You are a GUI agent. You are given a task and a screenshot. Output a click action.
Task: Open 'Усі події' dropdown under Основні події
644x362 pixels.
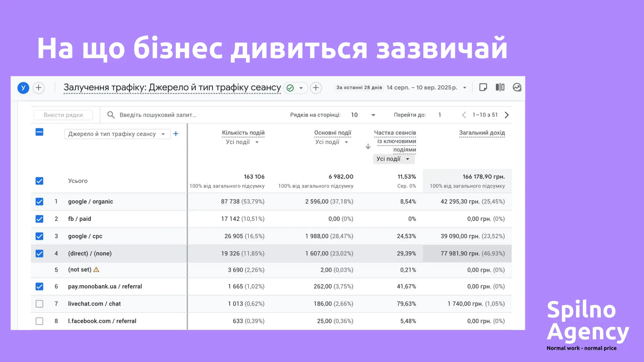coord(332,142)
